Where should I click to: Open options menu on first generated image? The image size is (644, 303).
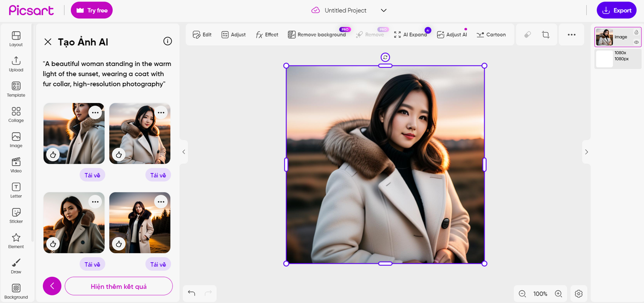click(x=95, y=113)
